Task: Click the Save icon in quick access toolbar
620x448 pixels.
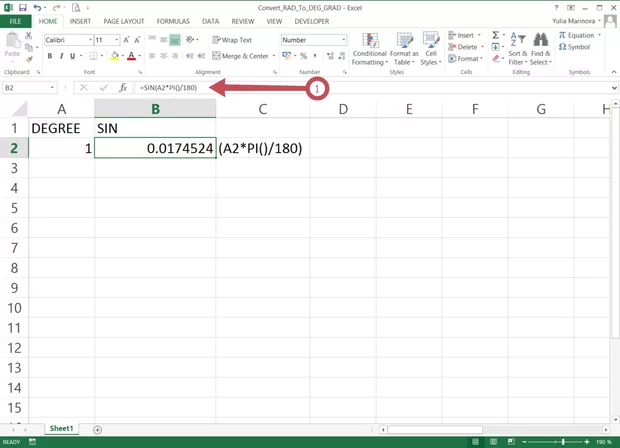Action: coord(23,8)
